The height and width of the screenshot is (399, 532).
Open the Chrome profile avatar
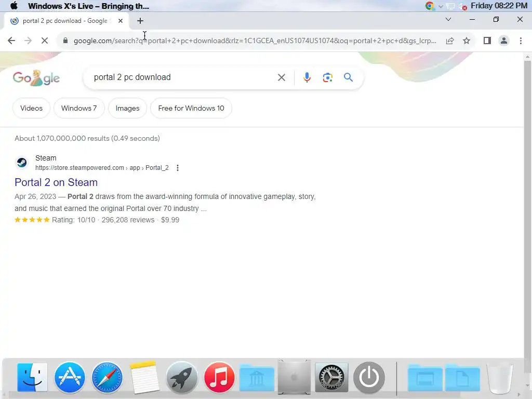coord(504,41)
